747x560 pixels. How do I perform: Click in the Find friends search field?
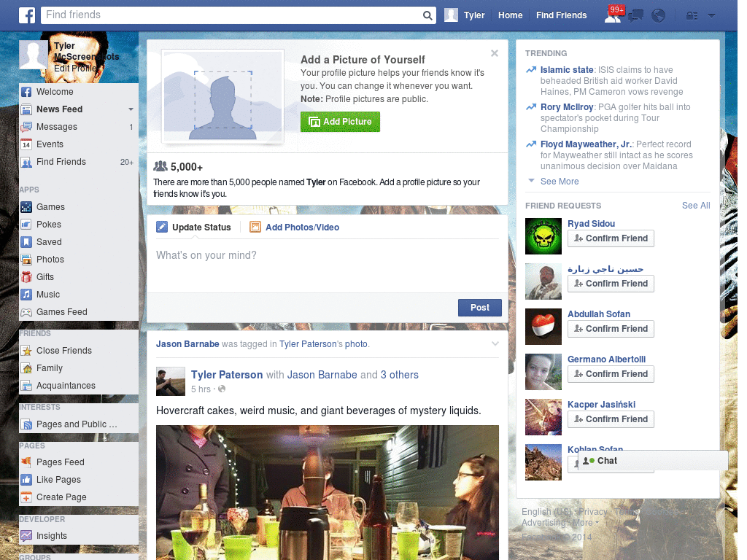coord(231,15)
